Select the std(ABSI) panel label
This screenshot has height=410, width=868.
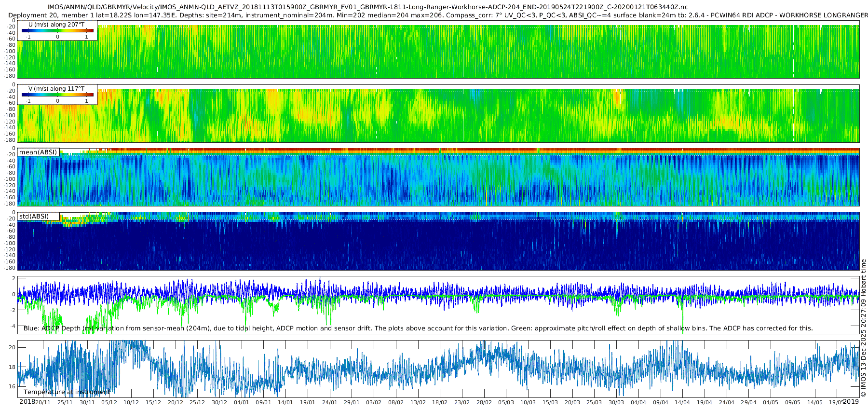(38, 216)
